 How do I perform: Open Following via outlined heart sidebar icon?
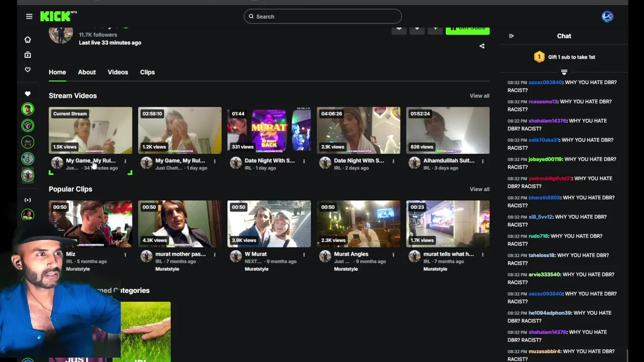(28, 70)
